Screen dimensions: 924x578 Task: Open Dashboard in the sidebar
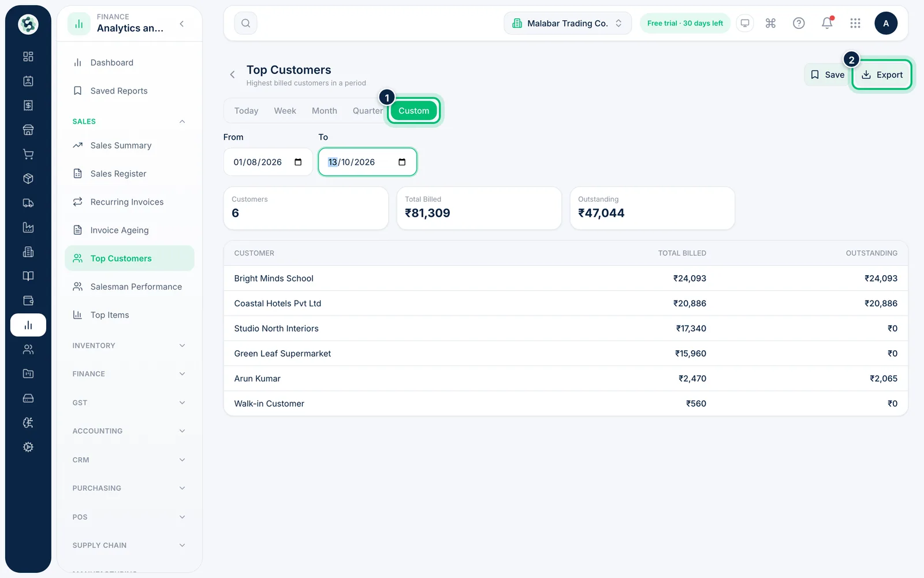[129, 62]
